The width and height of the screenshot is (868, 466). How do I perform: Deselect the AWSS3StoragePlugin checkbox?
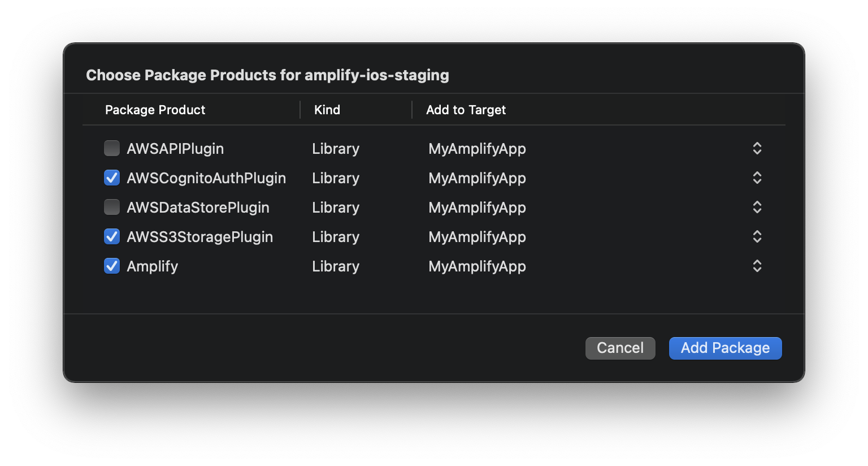click(112, 236)
